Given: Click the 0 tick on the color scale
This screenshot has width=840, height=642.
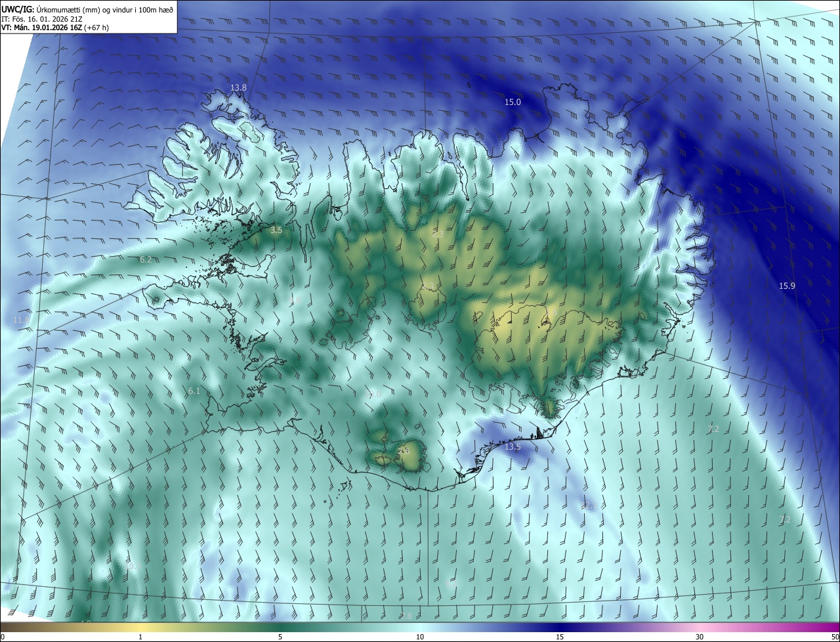Looking at the screenshot, I should pyautogui.click(x=3, y=637).
